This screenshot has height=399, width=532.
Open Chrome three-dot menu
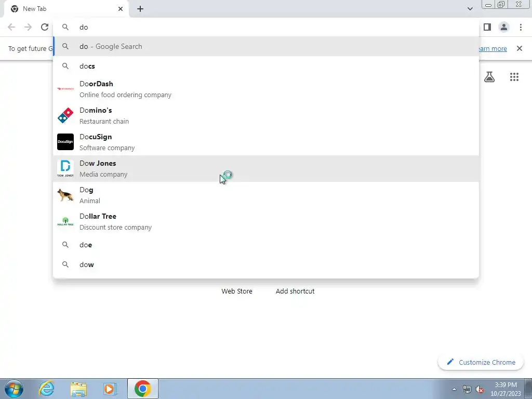(521, 27)
